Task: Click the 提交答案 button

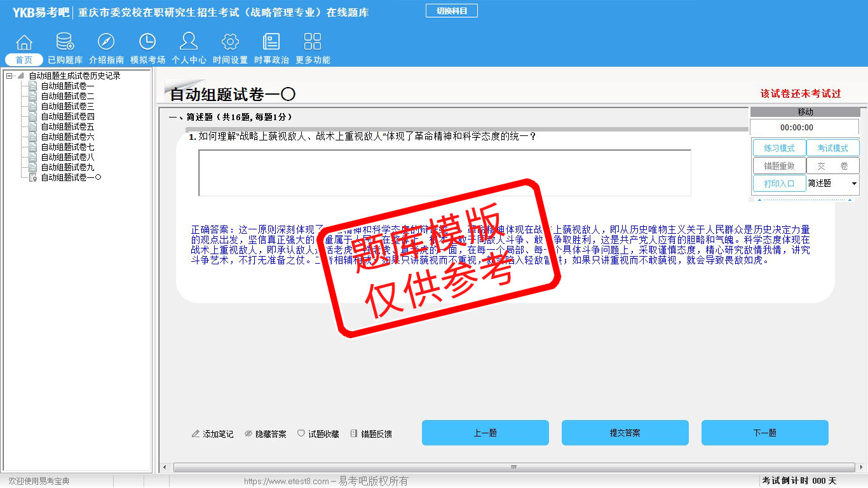Action: click(x=625, y=433)
